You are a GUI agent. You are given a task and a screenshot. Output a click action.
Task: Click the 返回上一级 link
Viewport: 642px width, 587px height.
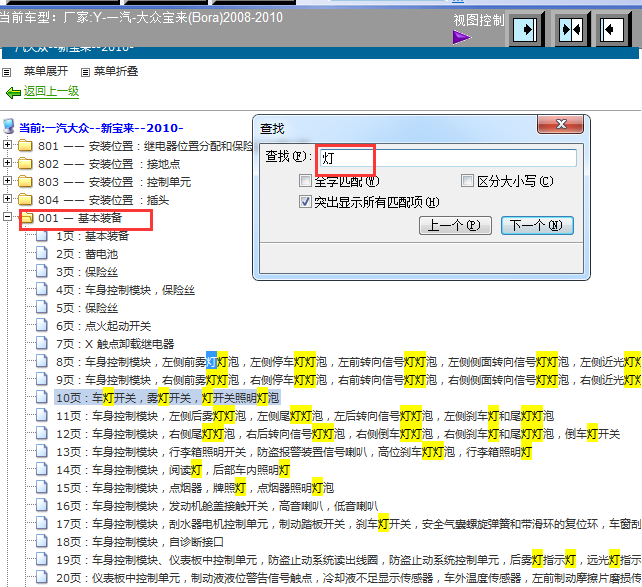click(51, 91)
